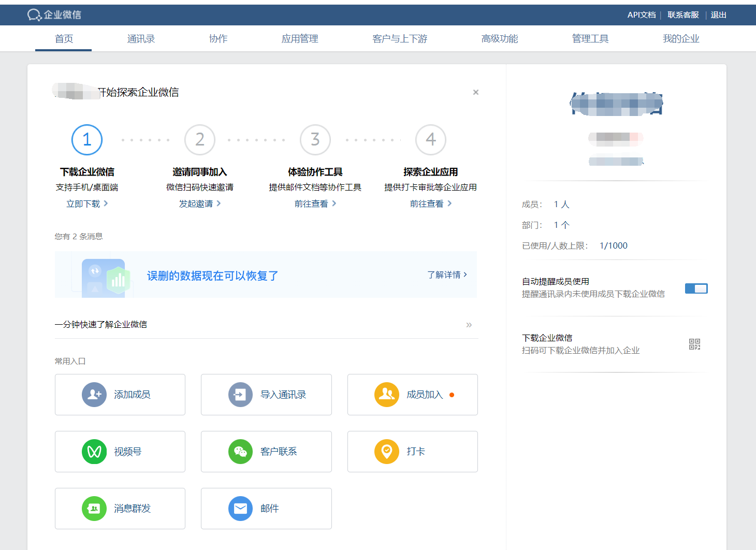
Task: Open the 协作 tab
Action: pos(218,39)
